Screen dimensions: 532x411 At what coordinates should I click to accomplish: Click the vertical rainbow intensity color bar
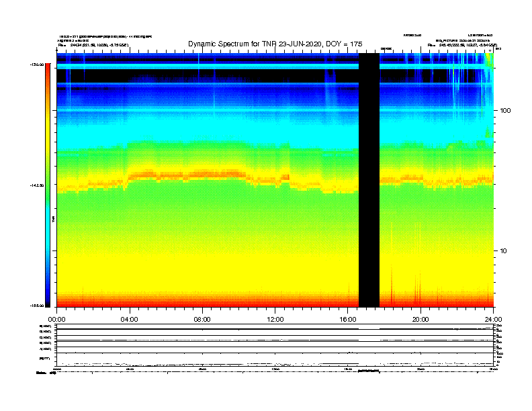[x=48, y=185]
